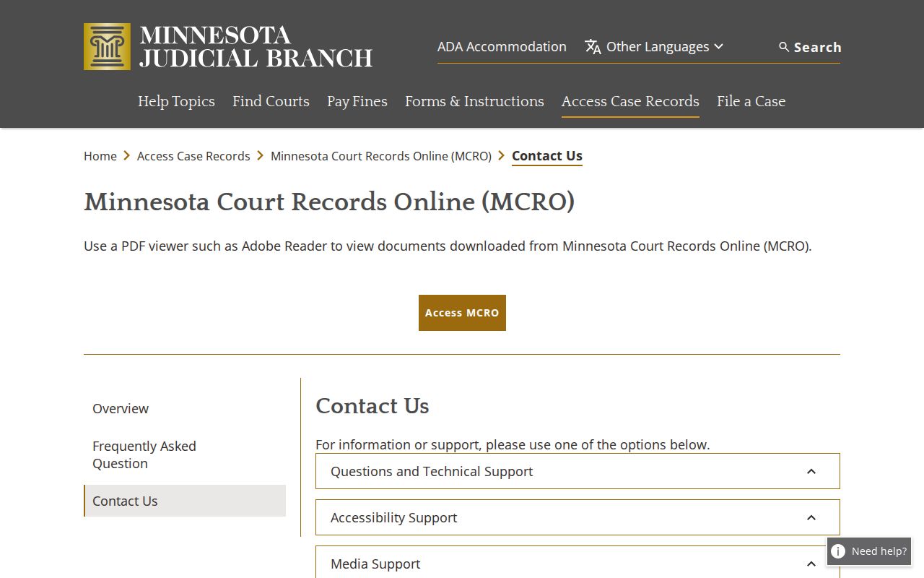This screenshot has width=924, height=578.
Task: Click the Search text in header
Action: [818, 47]
